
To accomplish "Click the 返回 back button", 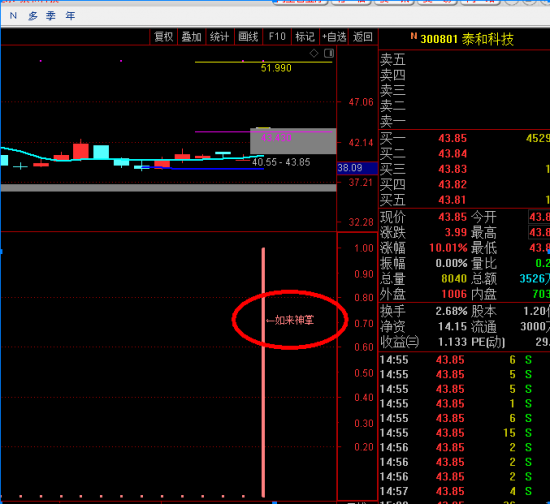I will (x=363, y=37).
